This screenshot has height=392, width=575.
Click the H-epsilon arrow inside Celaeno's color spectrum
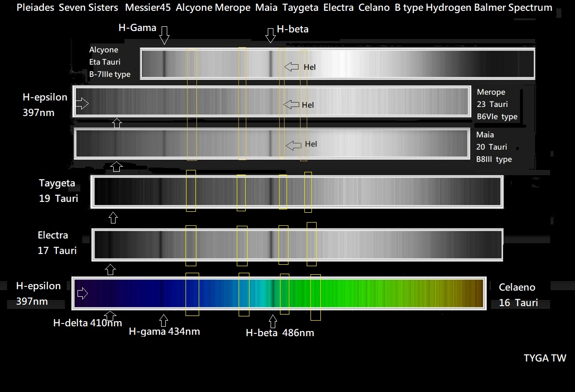(82, 293)
